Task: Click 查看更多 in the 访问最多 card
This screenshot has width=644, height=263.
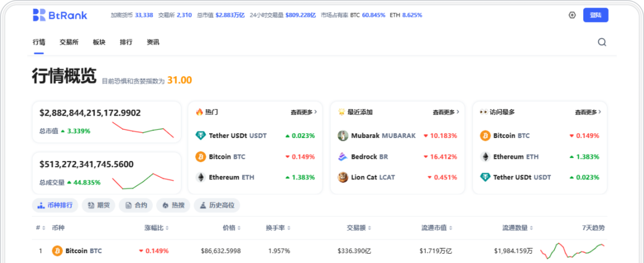Action: (x=588, y=112)
